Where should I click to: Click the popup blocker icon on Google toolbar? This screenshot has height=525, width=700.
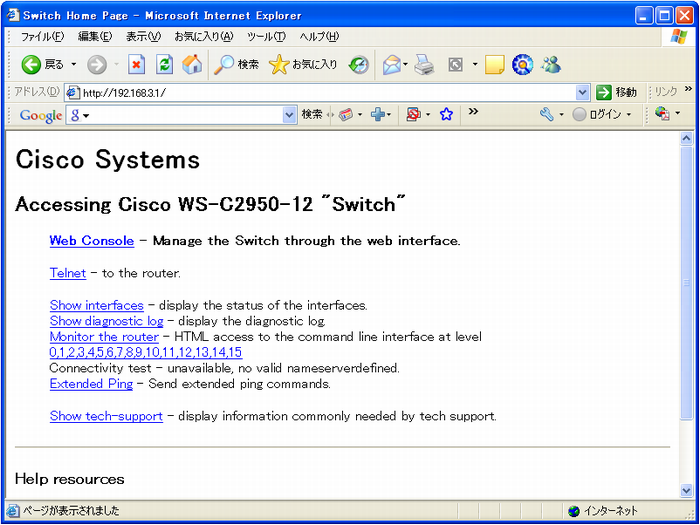[x=413, y=115]
